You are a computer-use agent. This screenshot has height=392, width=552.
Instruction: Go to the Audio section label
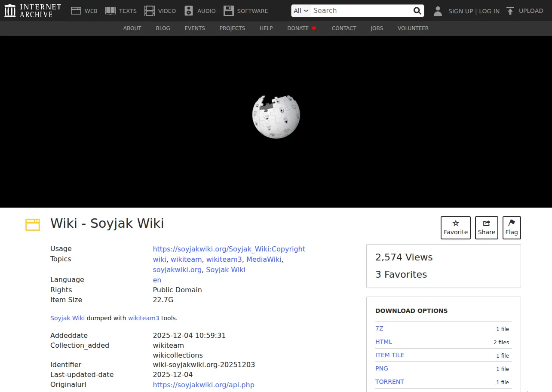206,11
